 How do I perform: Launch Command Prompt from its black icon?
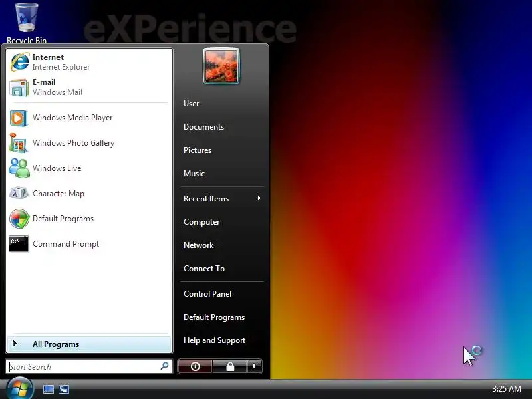click(x=19, y=244)
